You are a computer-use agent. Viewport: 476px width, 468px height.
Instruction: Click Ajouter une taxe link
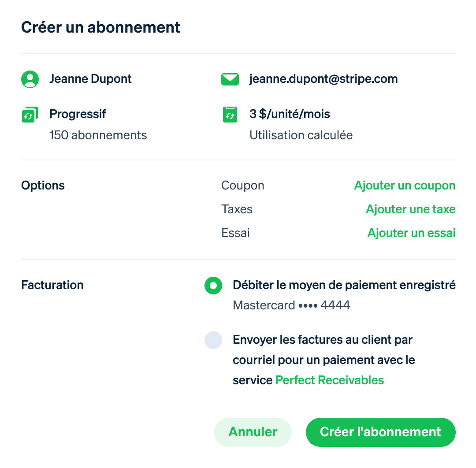[410, 209]
